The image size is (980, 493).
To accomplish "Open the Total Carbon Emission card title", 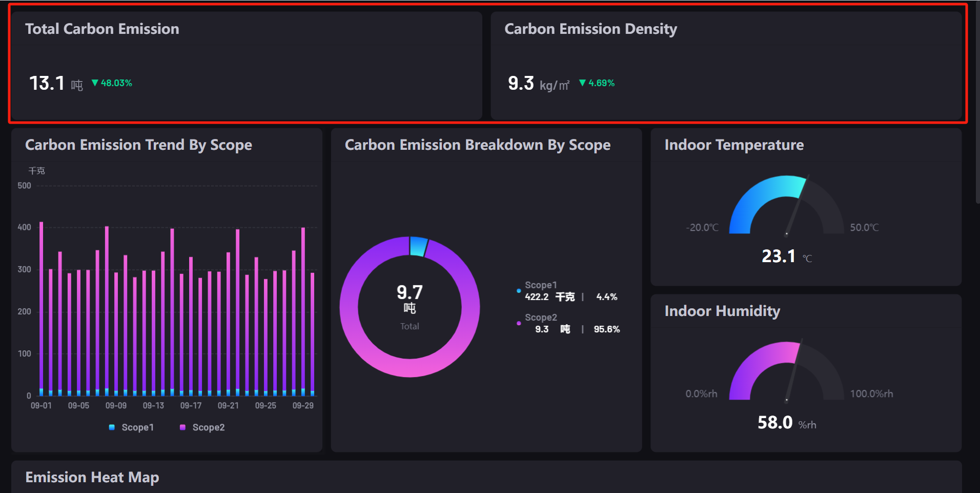I will [x=102, y=29].
